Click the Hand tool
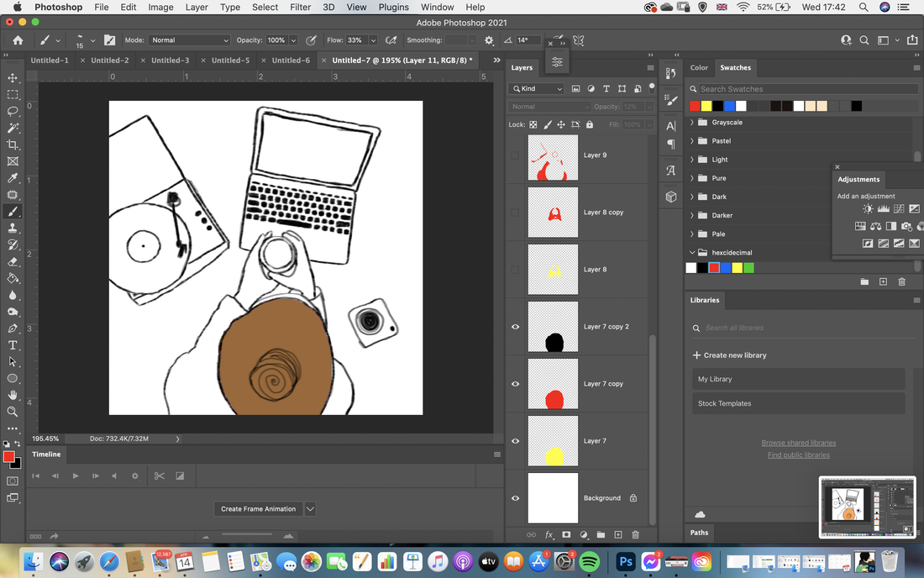This screenshot has height=578, width=924. pyautogui.click(x=13, y=396)
